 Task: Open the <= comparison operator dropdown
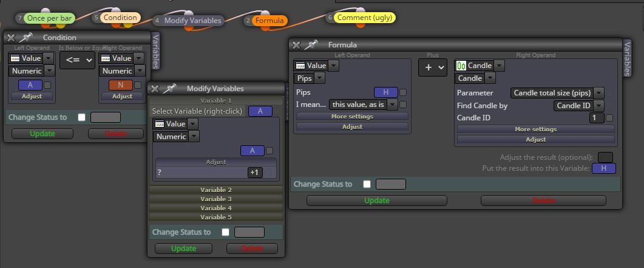[77, 60]
